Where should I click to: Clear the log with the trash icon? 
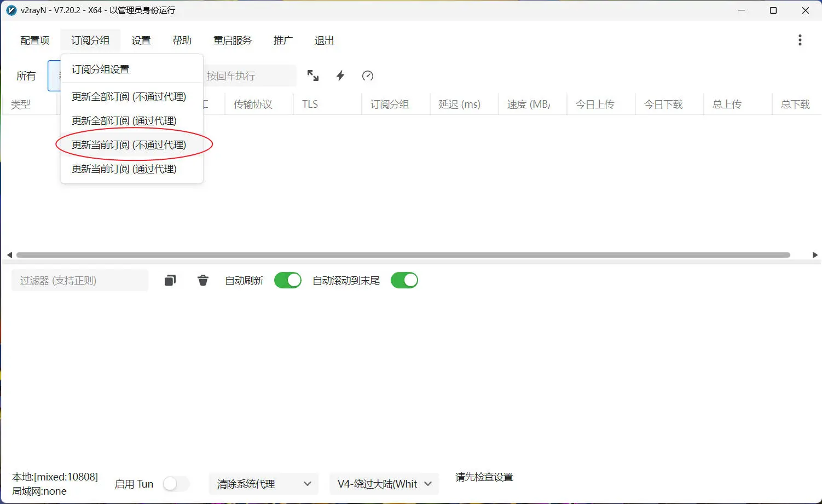[x=202, y=280]
